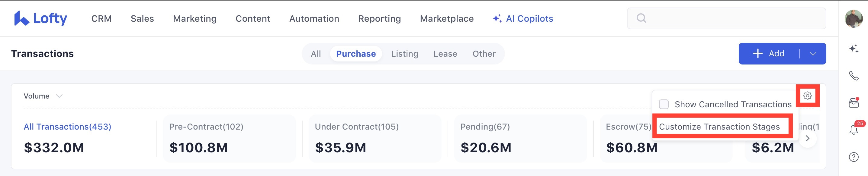Viewport: 868px width, 176px height.
Task: Open the Add button dropdown arrow
Action: click(813, 54)
